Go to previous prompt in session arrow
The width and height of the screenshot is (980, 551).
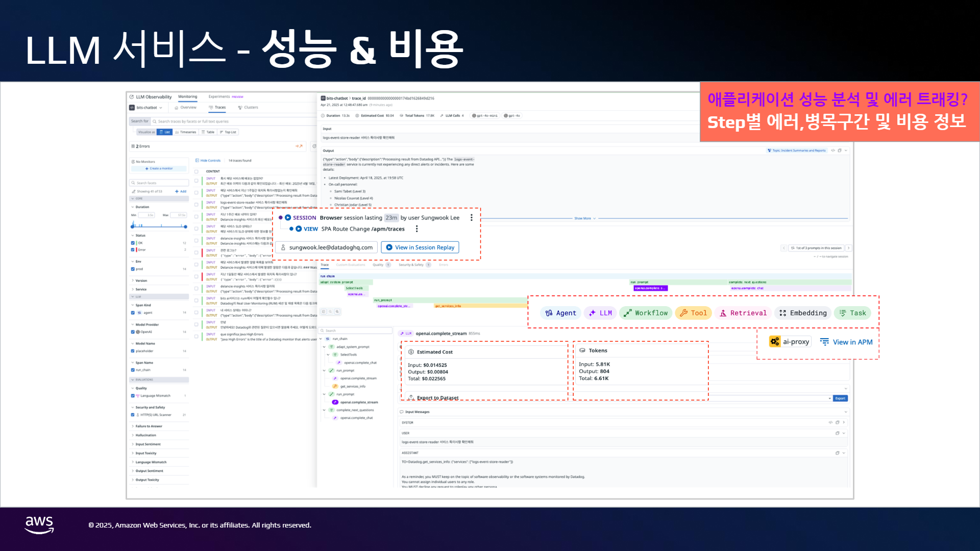pyautogui.click(x=784, y=248)
